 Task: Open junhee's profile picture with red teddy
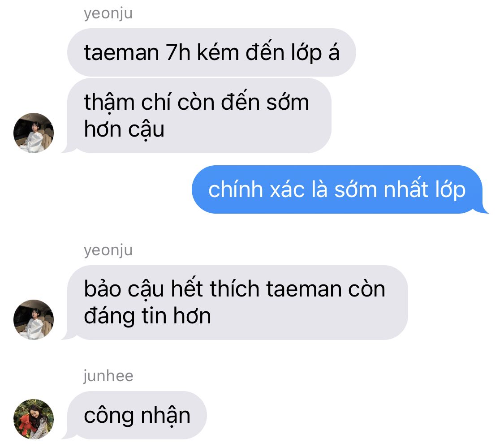(34, 419)
